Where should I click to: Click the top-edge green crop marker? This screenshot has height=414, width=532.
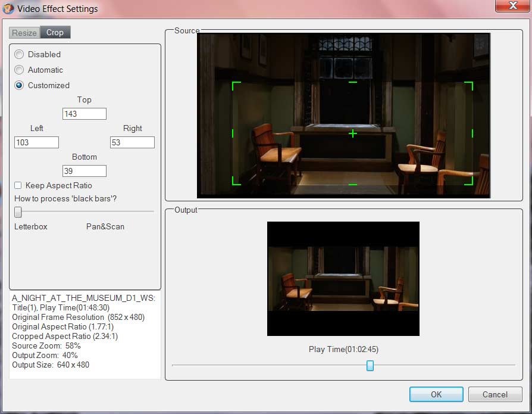[353, 82]
